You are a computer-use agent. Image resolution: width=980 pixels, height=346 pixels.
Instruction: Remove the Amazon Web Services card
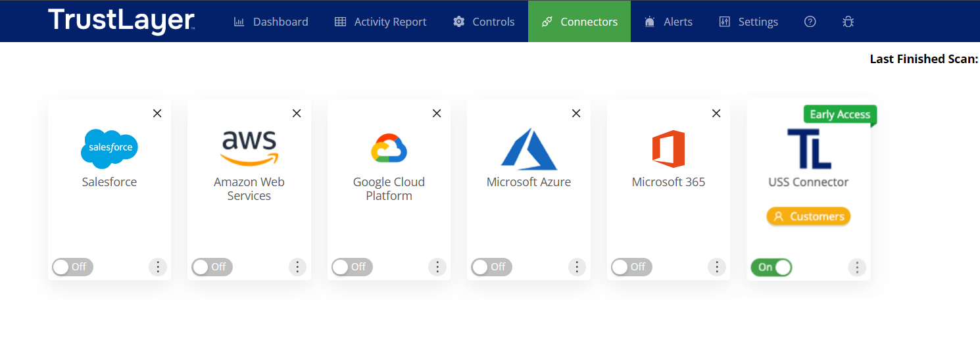click(297, 113)
